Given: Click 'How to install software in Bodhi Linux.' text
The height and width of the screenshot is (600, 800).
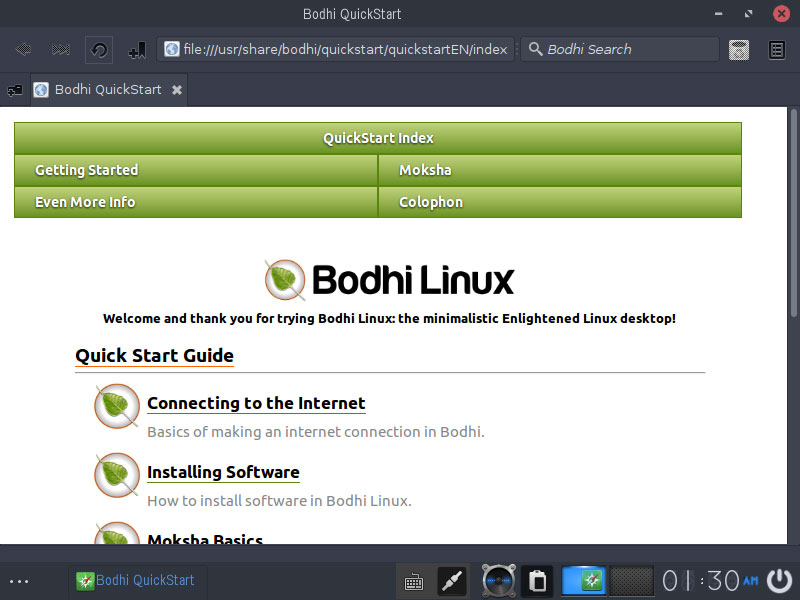Looking at the screenshot, I should point(279,501).
